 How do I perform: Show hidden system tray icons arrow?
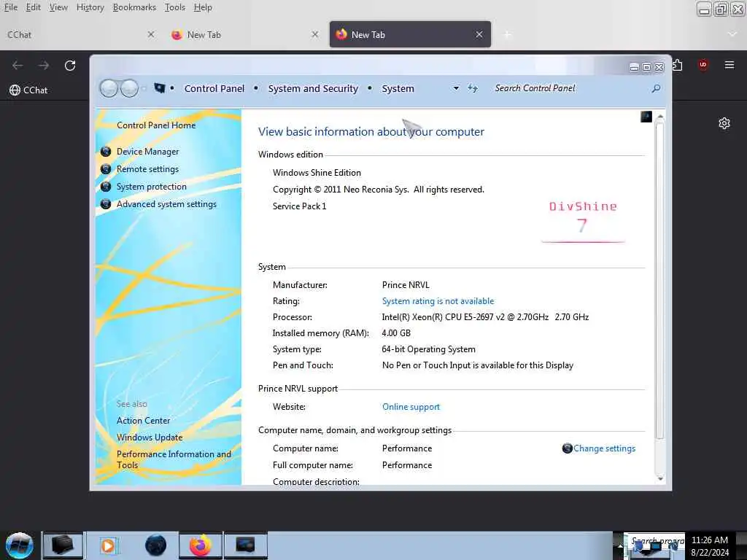pyautogui.click(x=620, y=545)
